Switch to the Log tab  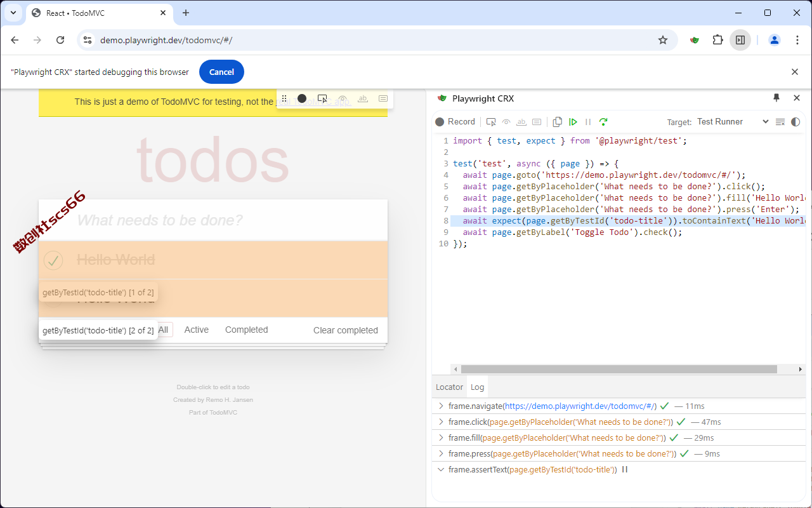point(477,387)
